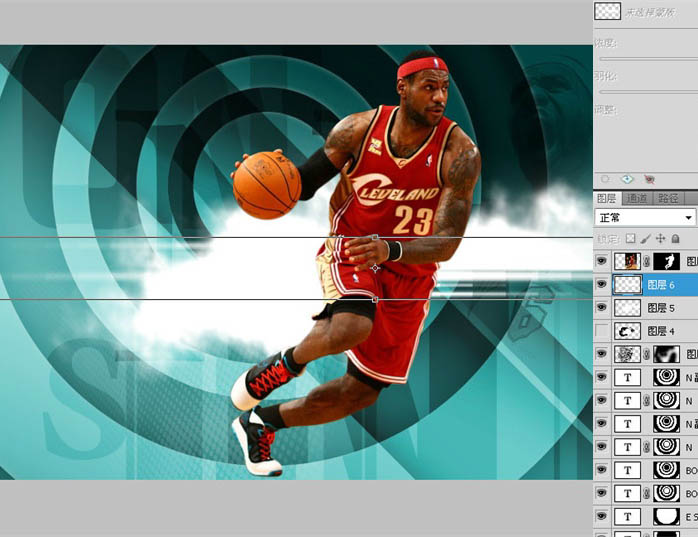Click the 浓度 density slider track
The image size is (698, 537).
(x=649, y=59)
